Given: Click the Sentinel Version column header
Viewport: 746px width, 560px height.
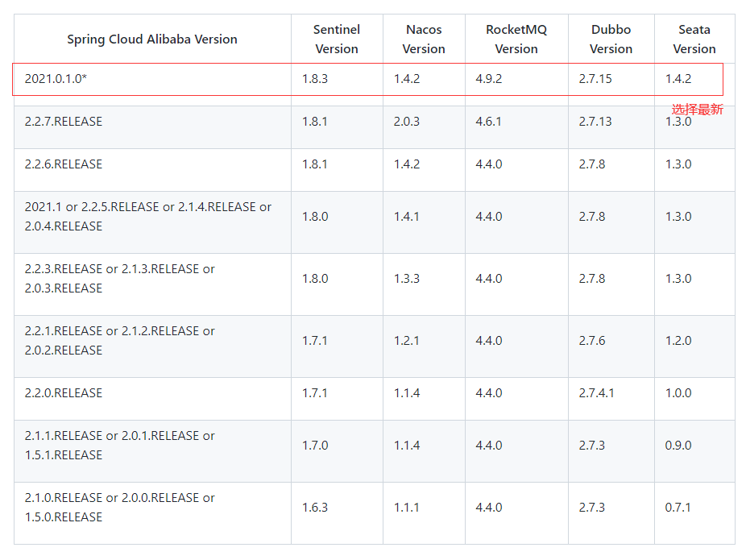Looking at the screenshot, I should (x=337, y=39).
